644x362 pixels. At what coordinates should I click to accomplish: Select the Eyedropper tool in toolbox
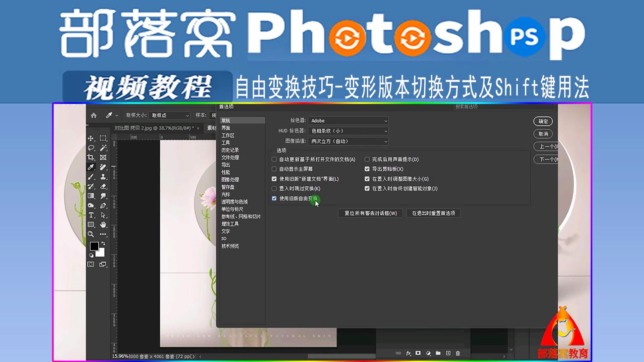[91, 167]
